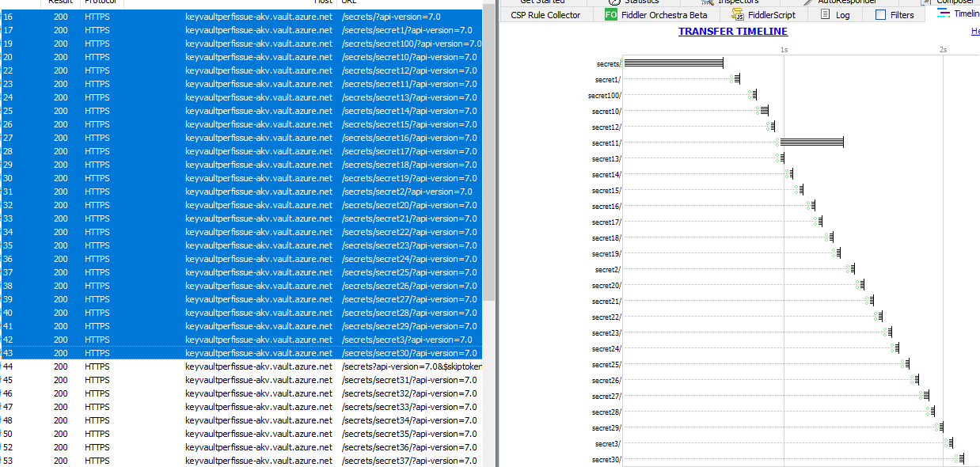Click the secret27/ label in the timeline
This screenshot has height=467, width=980.
click(x=607, y=397)
